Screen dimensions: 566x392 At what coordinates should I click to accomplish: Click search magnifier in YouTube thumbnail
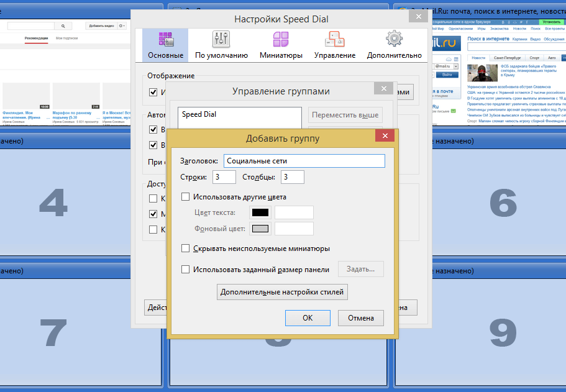point(63,26)
